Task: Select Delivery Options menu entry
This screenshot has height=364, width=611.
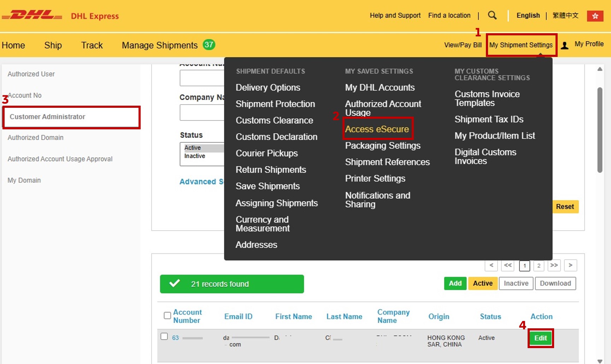Action: click(268, 87)
